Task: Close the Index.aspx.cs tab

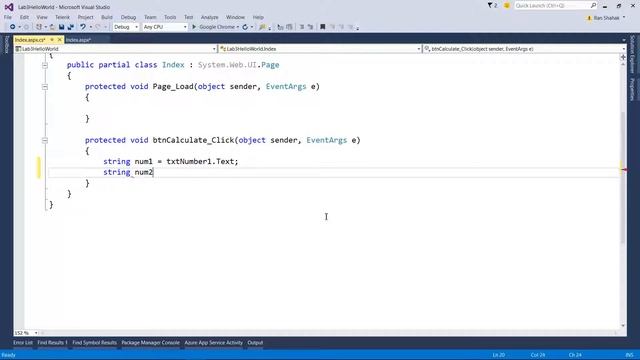Action: point(60,40)
